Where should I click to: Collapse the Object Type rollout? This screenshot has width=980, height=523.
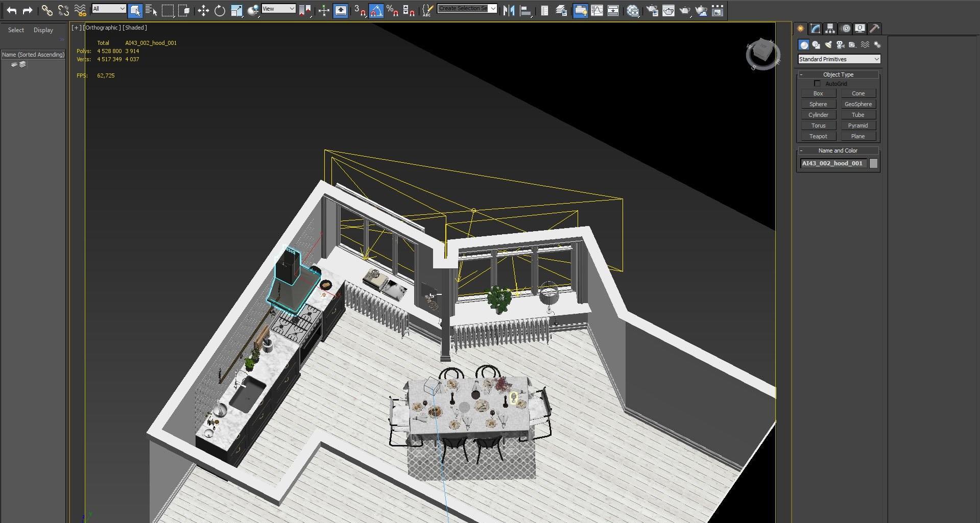tap(838, 74)
